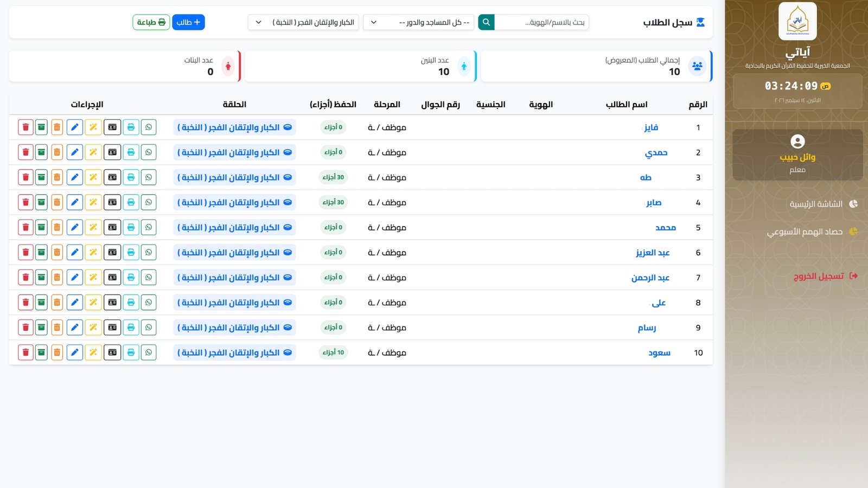Click the عدد البنين stat card label
The image size is (868, 488).
click(435, 60)
